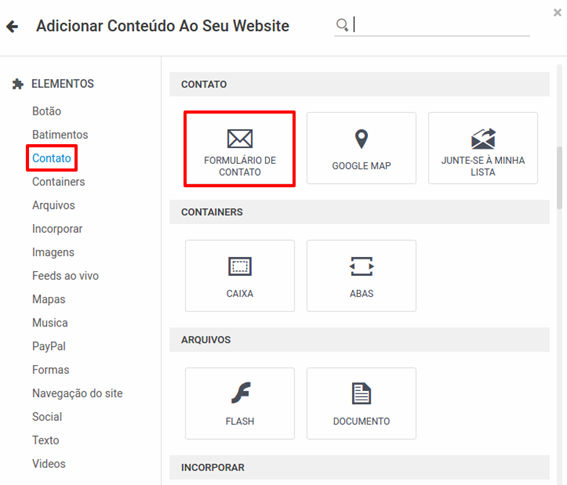Click the back arrow icon
This screenshot has height=485, width=567.
pyautogui.click(x=12, y=26)
